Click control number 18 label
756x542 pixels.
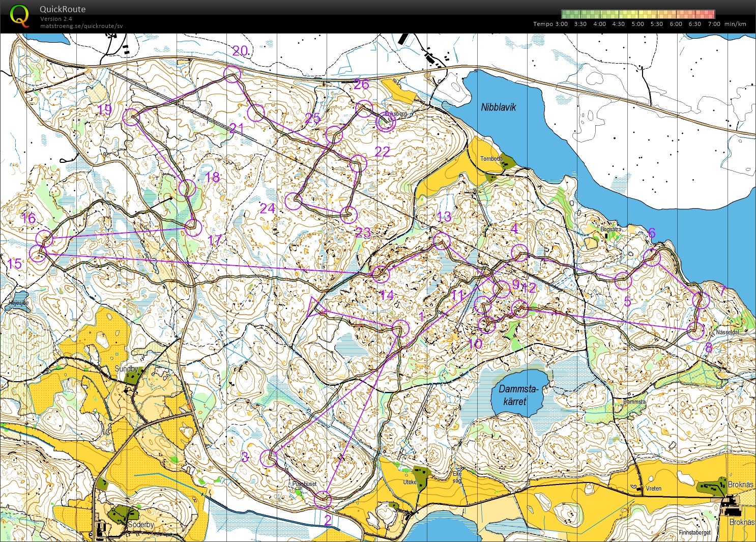coord(212,177)
